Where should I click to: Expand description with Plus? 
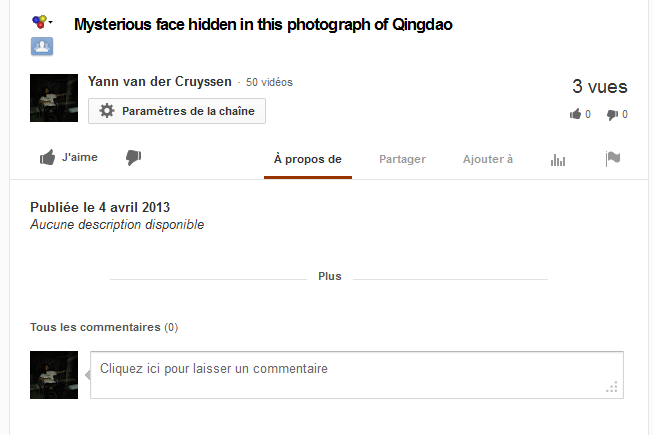tap(329, 276)
